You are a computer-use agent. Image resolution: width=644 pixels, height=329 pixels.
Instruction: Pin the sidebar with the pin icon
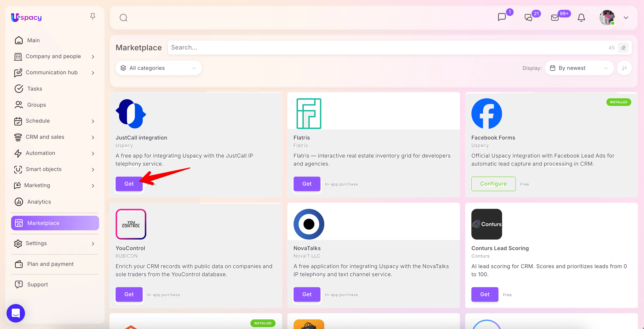(x=93, y=17)
